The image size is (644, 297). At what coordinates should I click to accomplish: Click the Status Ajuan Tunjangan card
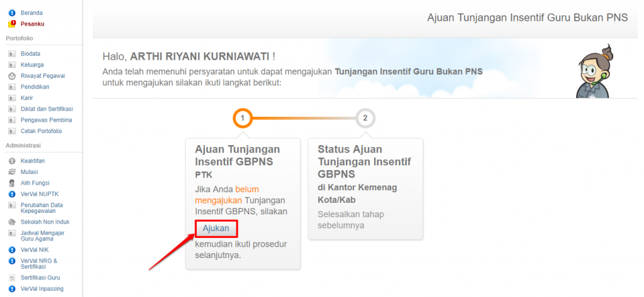pyautogui.click(x=365, y=188)
